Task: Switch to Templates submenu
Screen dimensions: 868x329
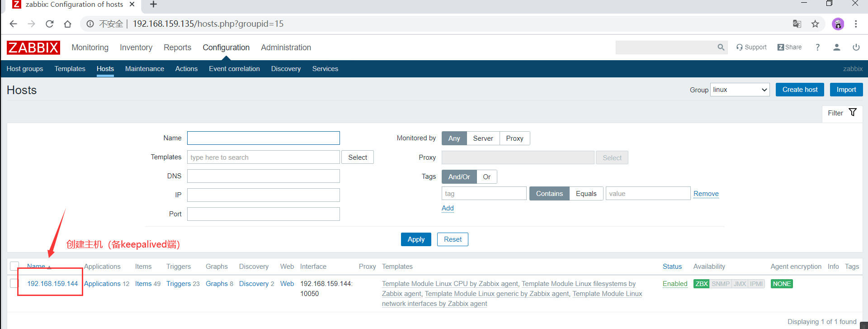Action: (x=70, y=69)
